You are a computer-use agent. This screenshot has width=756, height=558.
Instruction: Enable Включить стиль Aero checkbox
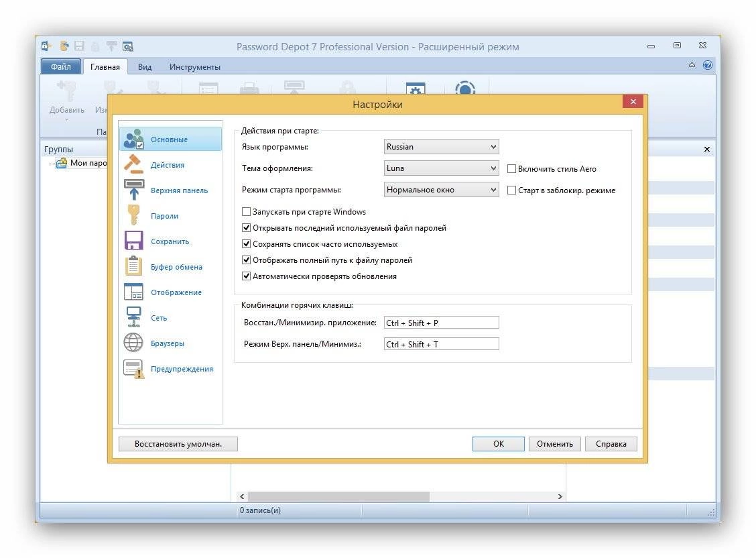(511, 169)
